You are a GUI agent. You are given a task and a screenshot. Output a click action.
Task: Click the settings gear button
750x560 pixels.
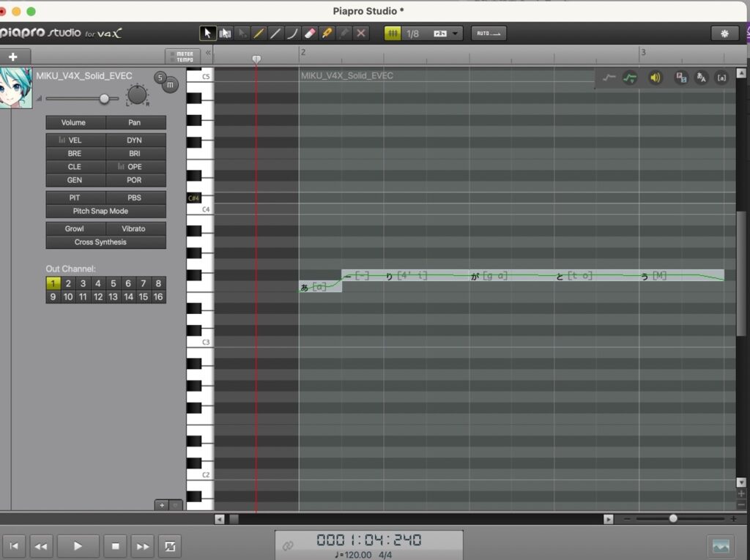pos(724,34)
